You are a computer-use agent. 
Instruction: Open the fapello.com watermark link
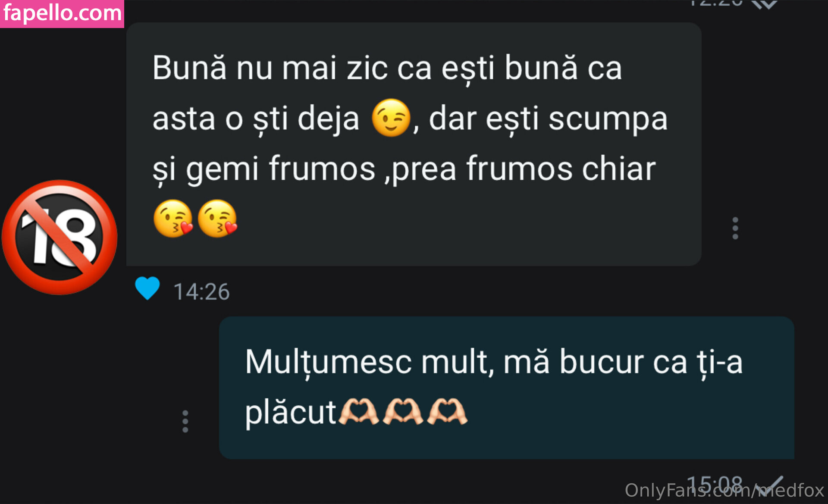(62, 13)
